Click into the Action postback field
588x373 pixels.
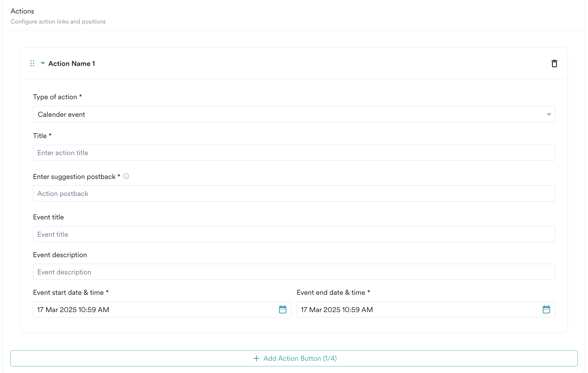coord(293,194)
